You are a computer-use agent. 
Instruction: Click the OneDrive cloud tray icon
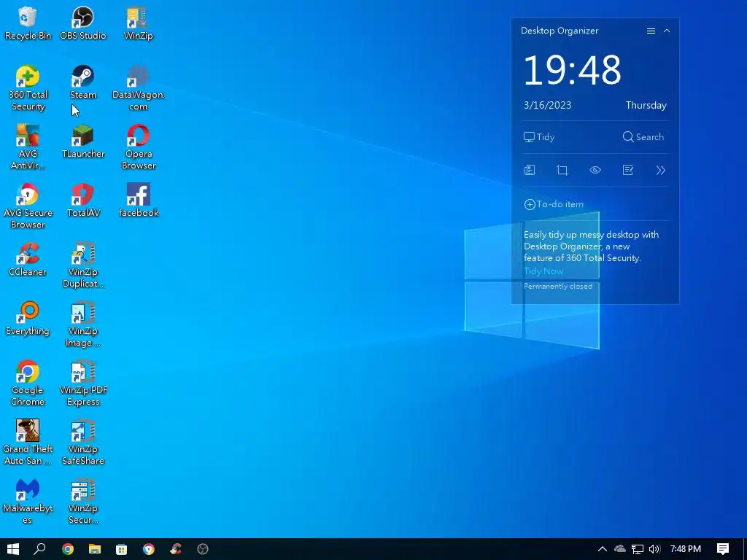(x=620, y=549)
